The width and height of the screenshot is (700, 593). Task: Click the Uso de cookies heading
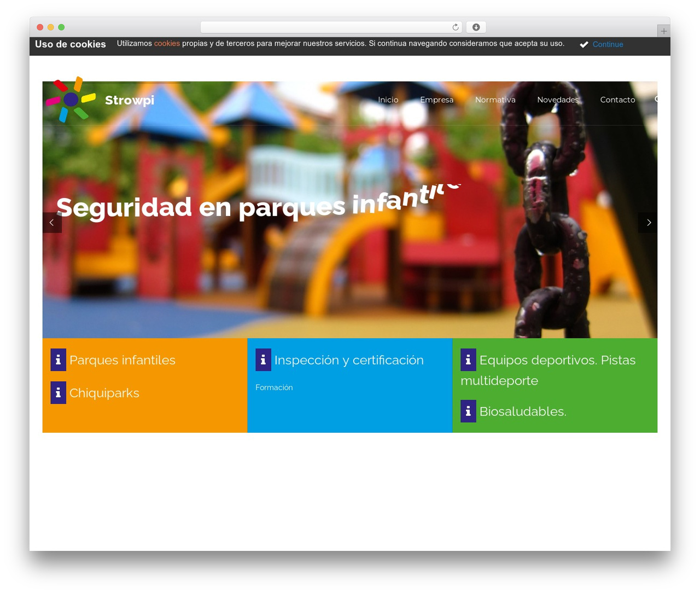click(71, 44)
